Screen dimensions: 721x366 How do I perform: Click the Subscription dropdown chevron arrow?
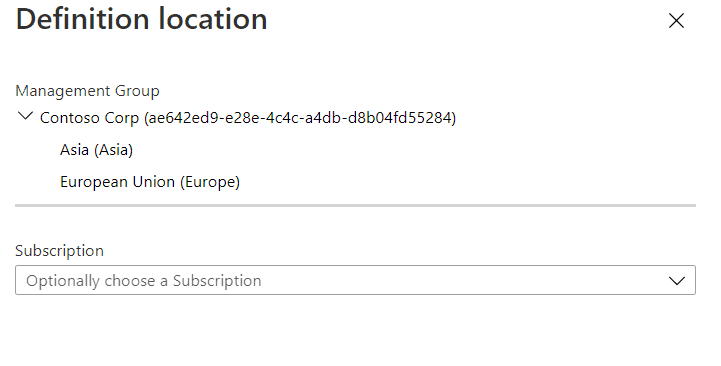click(x=676, y=280)
